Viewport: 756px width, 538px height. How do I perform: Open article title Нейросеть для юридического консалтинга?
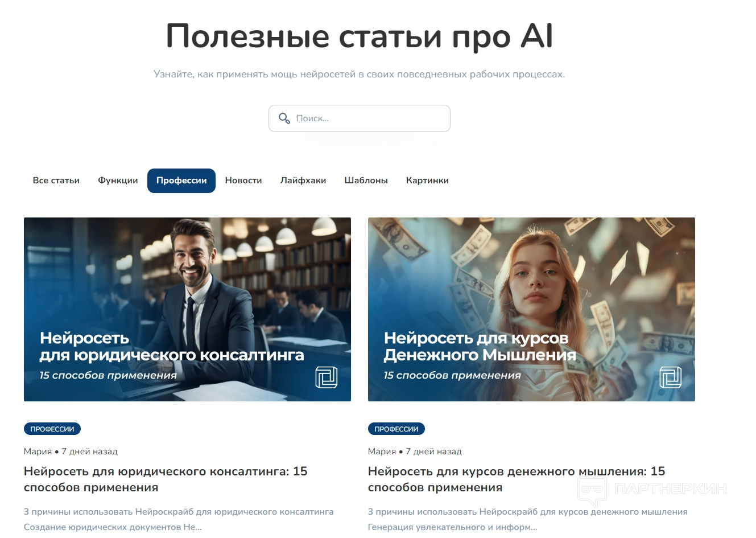(x=166, y=479)
